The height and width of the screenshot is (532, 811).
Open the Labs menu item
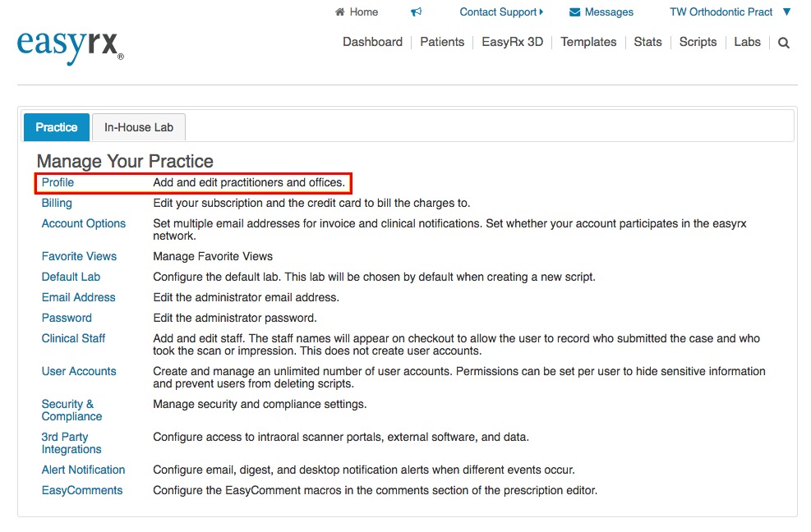click(748, 42)
